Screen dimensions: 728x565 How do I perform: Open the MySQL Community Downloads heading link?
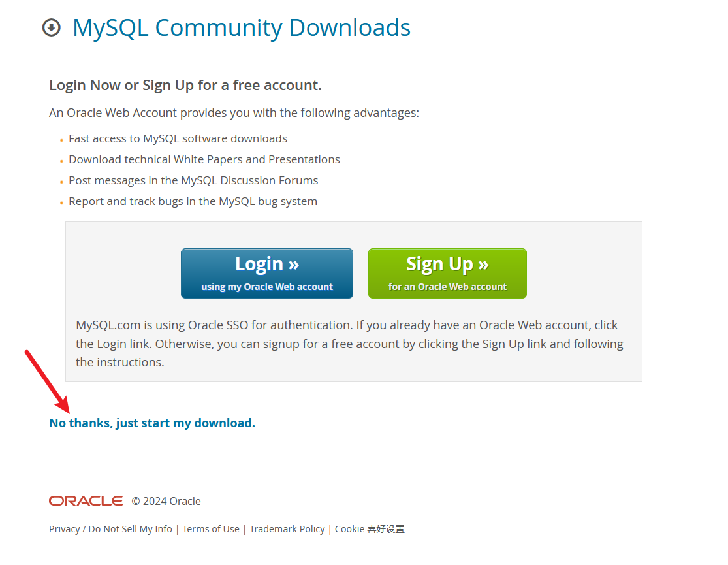click(x=242, y=28)
